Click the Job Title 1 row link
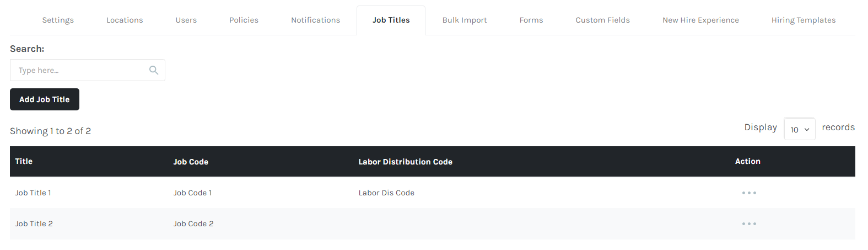Image resolution: width=868 pixels, height=250 pixels. 33,193
